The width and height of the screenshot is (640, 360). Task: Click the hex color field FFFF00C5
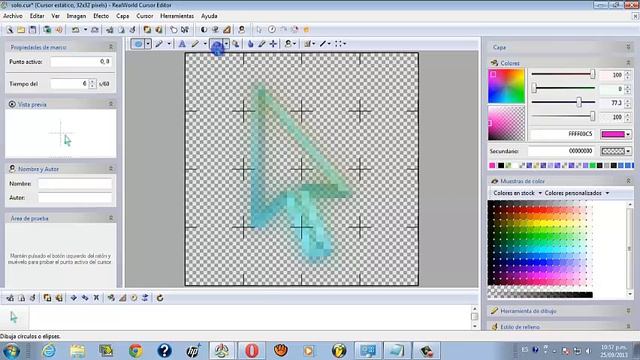click(562, 134)
